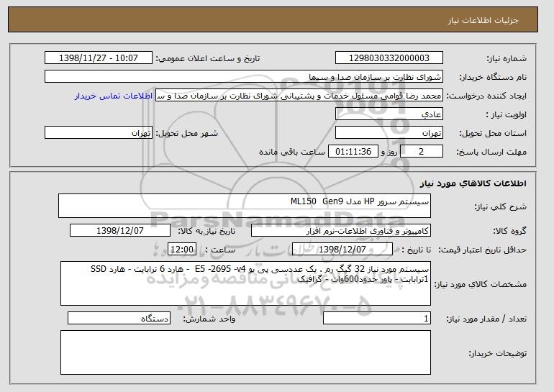This screenshot has width=554, height=392.
Task: Click remaining time field 01:11:36
Action: [x=353, y=152]
